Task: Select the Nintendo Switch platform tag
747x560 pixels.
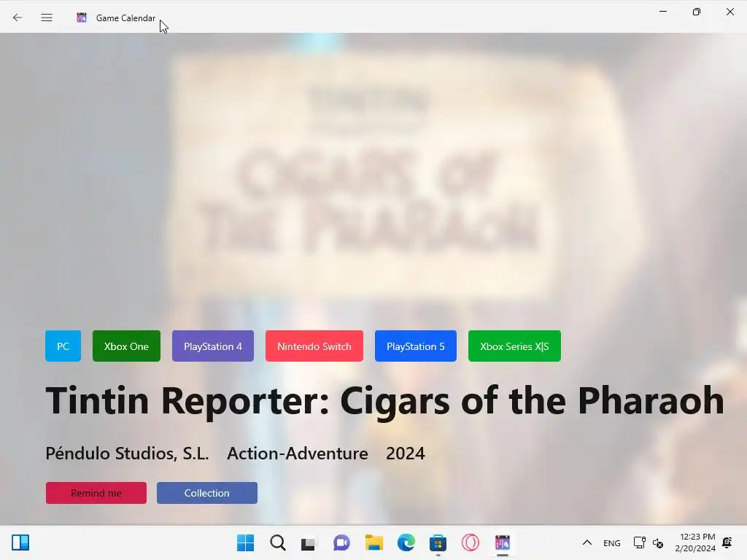Action: pyautogui.click(x=314, y=346)
